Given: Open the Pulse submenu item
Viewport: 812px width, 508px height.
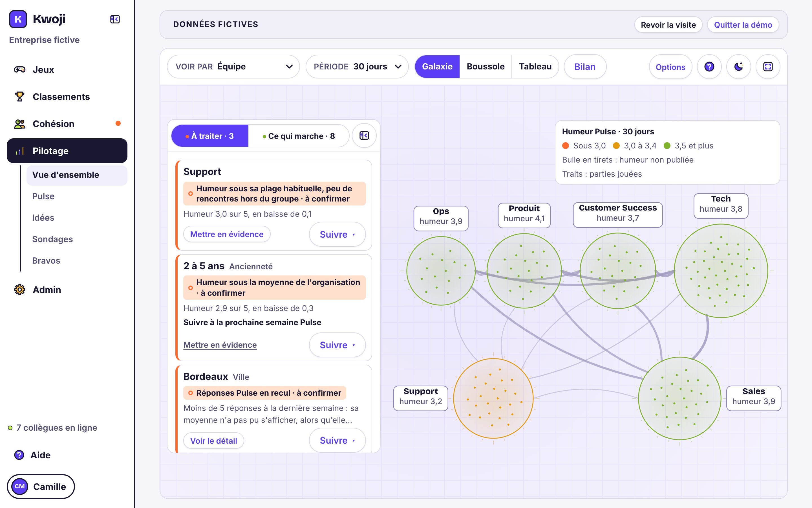Looking at the screenshot, I should point(43,196).
